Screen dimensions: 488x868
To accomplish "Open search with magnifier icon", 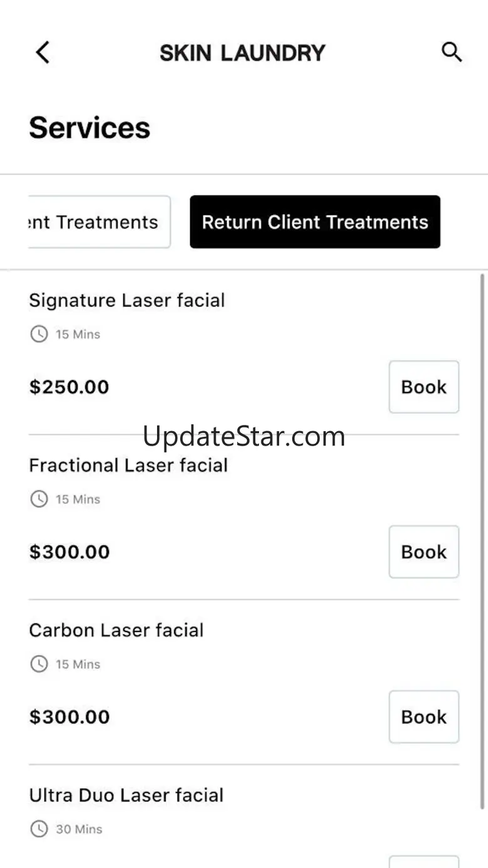I will (x=452, y=53).
